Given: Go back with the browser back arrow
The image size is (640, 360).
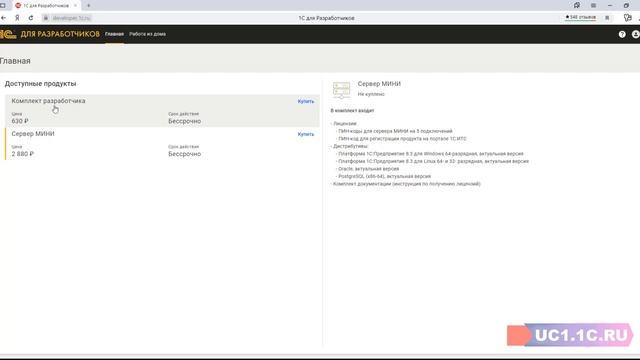Looking at the screenshot, I should click(x=4, y=18).
